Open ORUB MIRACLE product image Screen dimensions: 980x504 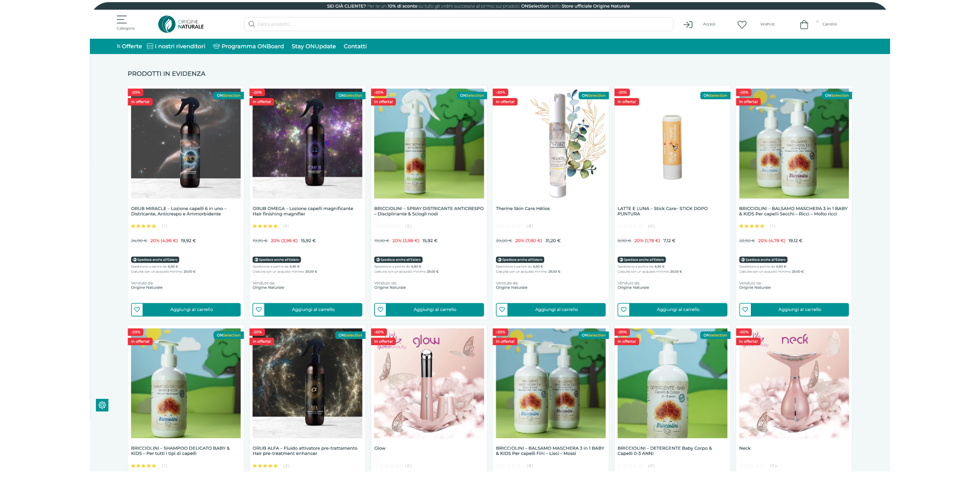pyautogui.click(x=186, y=143)
